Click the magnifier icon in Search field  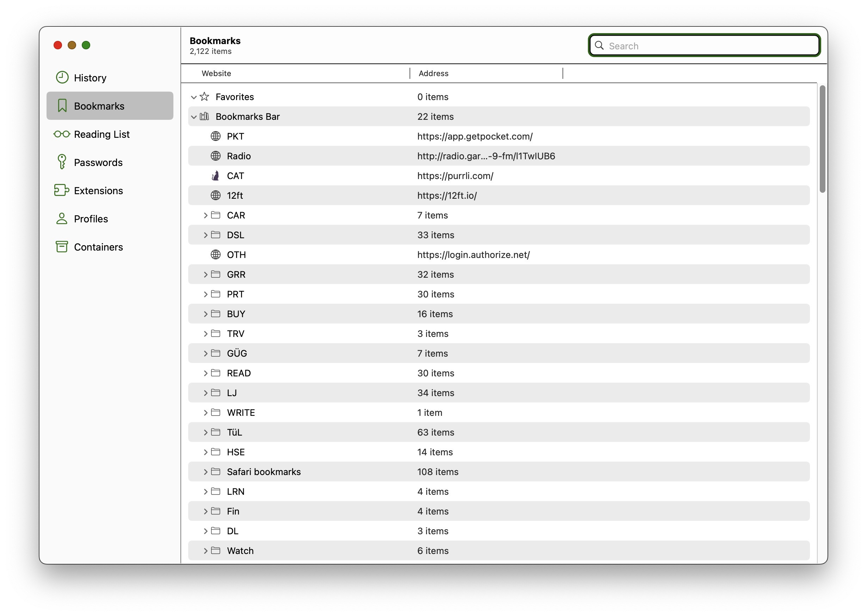point(599,45)
